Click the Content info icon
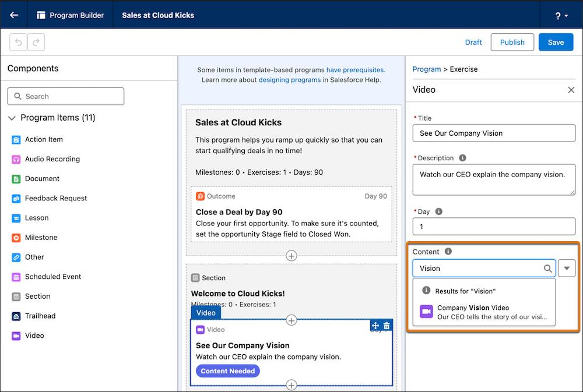This screenshot has height=392, width=583. point(448,252)
